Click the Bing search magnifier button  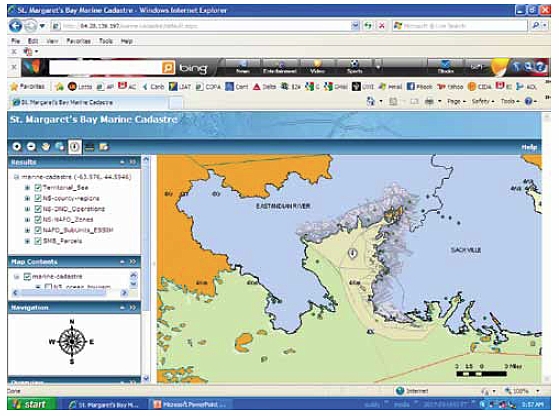point(168,67)
